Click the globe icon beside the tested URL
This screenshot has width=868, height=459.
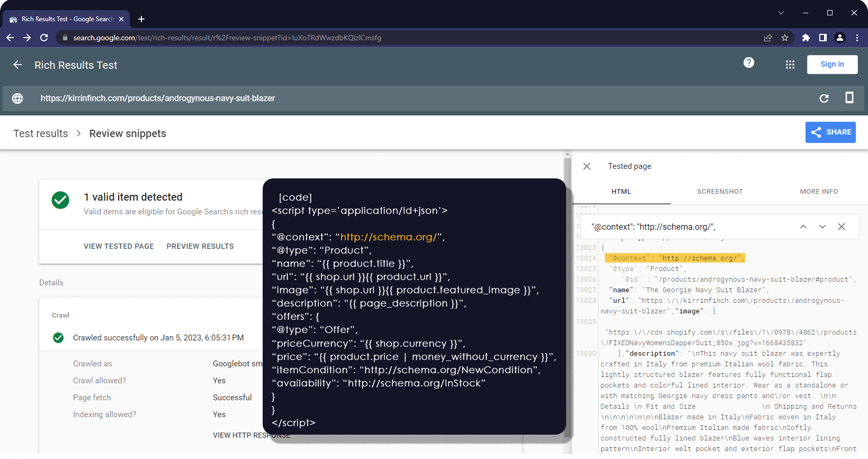(17, 98)
